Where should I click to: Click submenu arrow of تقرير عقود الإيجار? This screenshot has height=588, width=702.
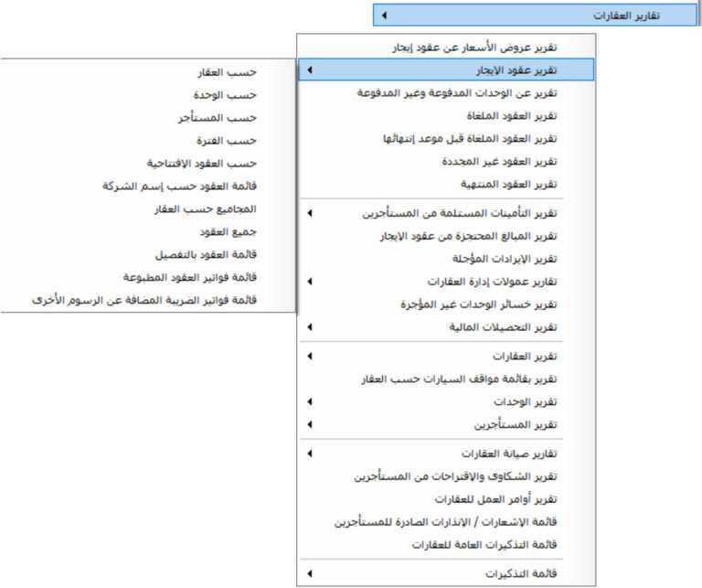(x=310, y=70)
